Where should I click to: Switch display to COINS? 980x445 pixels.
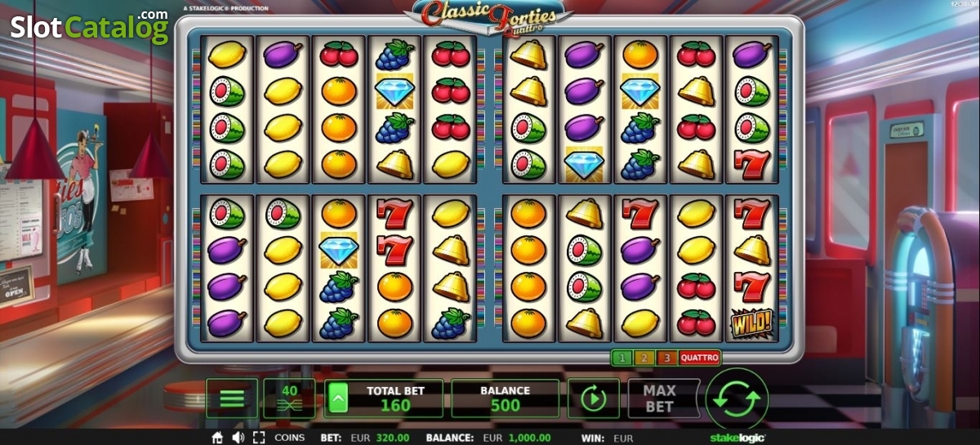289,438
